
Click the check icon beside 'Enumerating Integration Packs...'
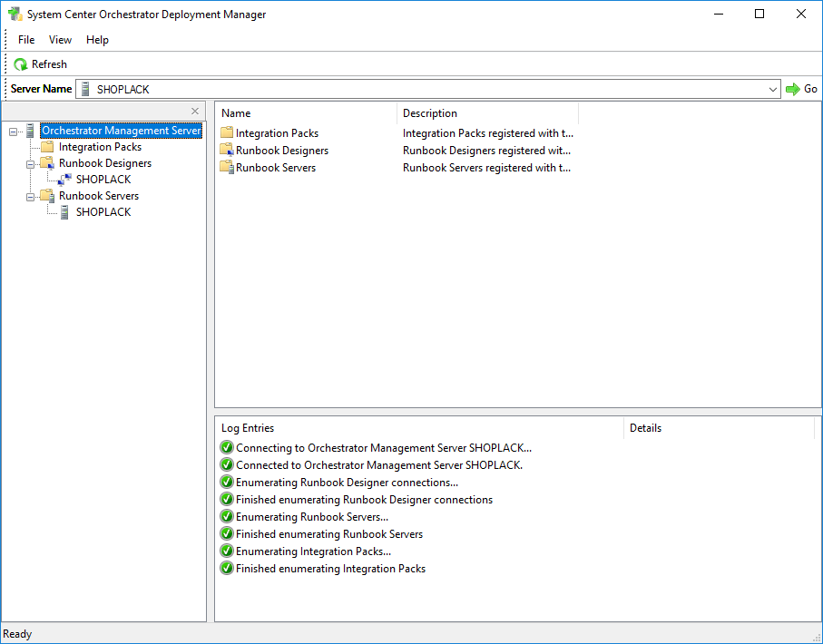coord(227,551)
